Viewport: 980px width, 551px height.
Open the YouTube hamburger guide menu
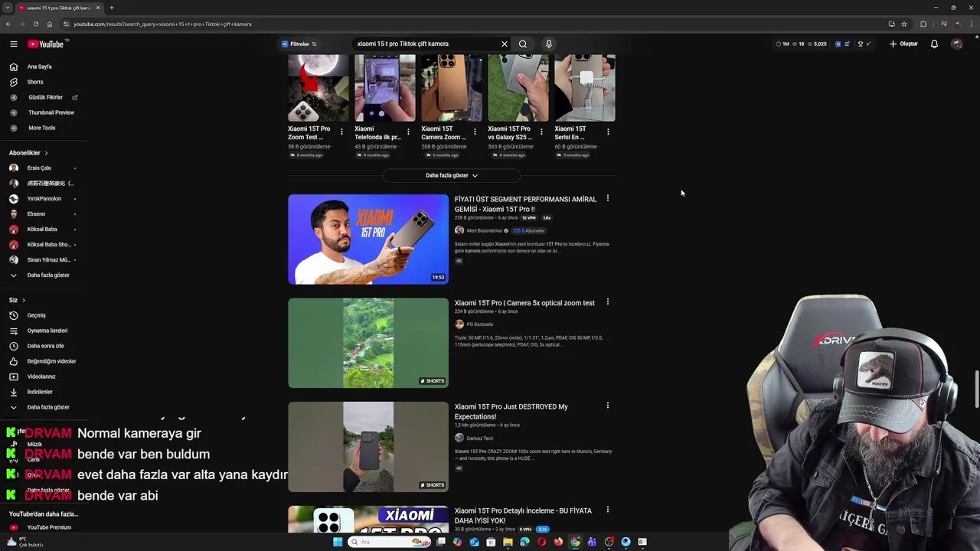13,44
